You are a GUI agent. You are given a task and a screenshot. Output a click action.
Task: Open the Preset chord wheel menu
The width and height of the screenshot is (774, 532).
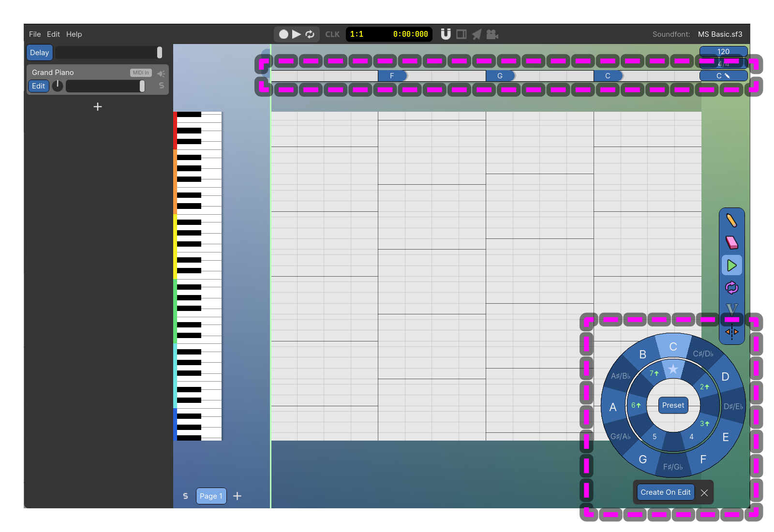[673, 405]
